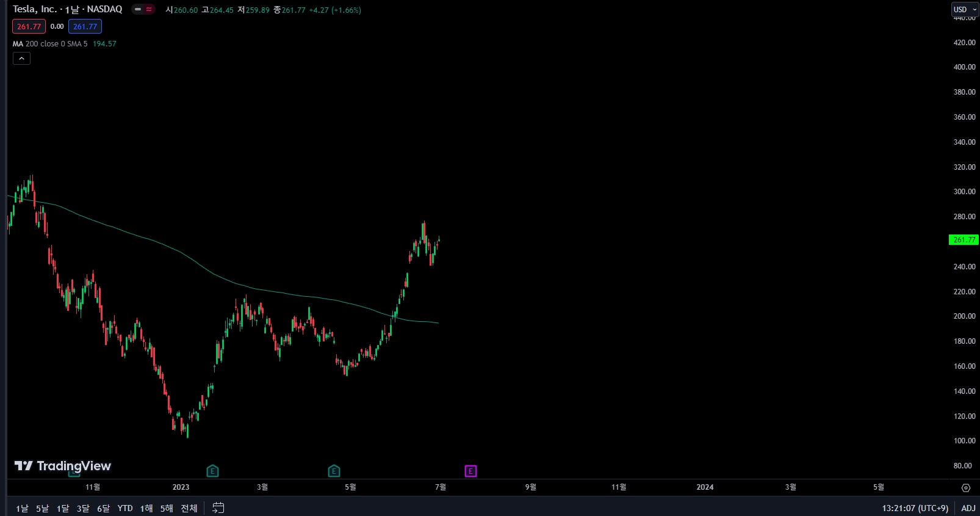Click the 420.00 price axis label
The image size is (980, 516).
[x=964, y=43]
